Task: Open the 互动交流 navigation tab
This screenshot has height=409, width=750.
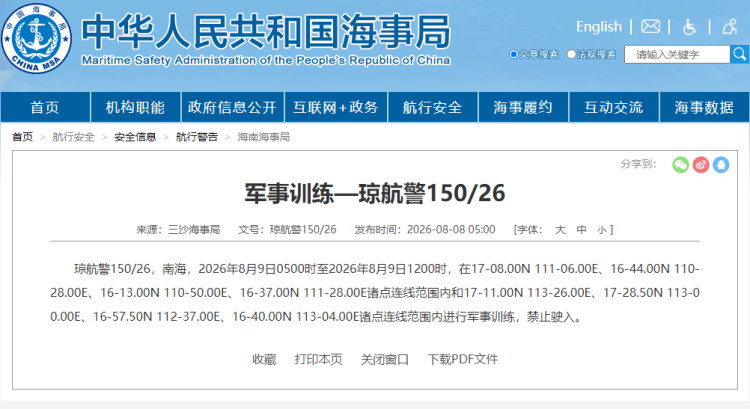Action: pyautogui.click(x=614, y=107)
